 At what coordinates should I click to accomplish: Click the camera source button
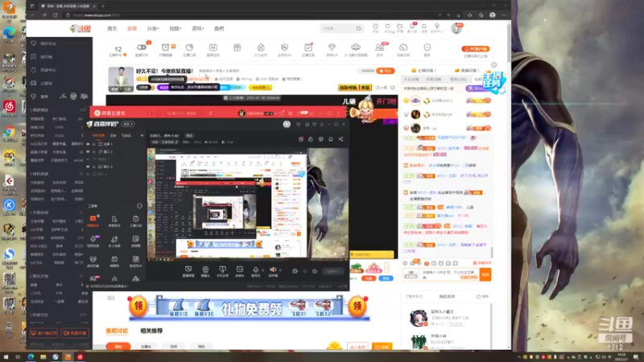205,271
